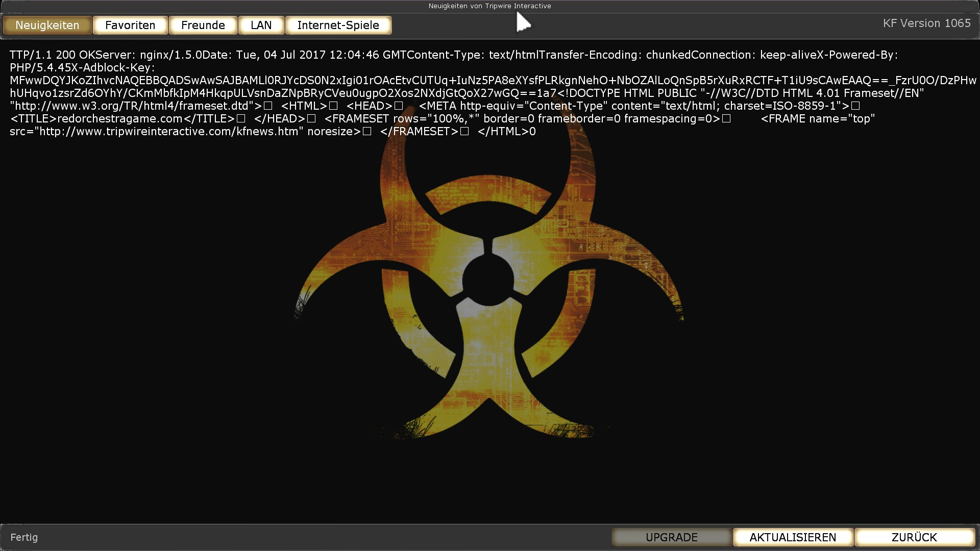
Task: Click the AKTUALISIEREN refresh button
Action: point(793,537)
